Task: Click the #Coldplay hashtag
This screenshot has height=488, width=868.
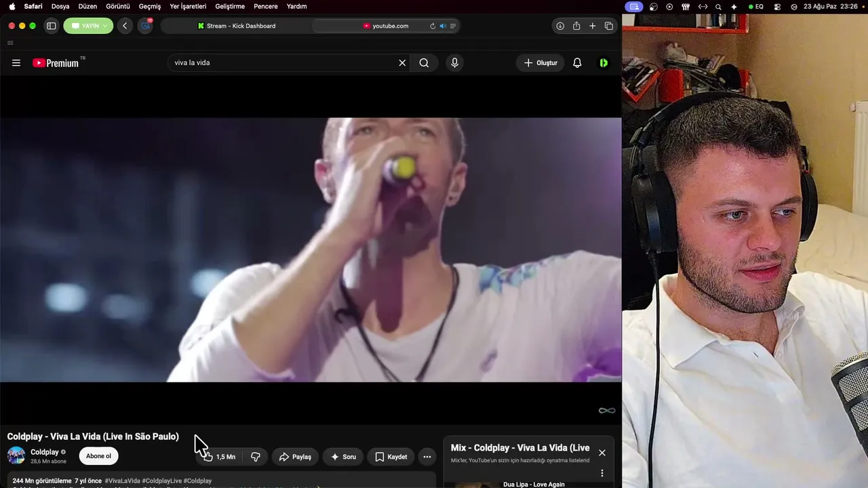Action: point(197,481)
